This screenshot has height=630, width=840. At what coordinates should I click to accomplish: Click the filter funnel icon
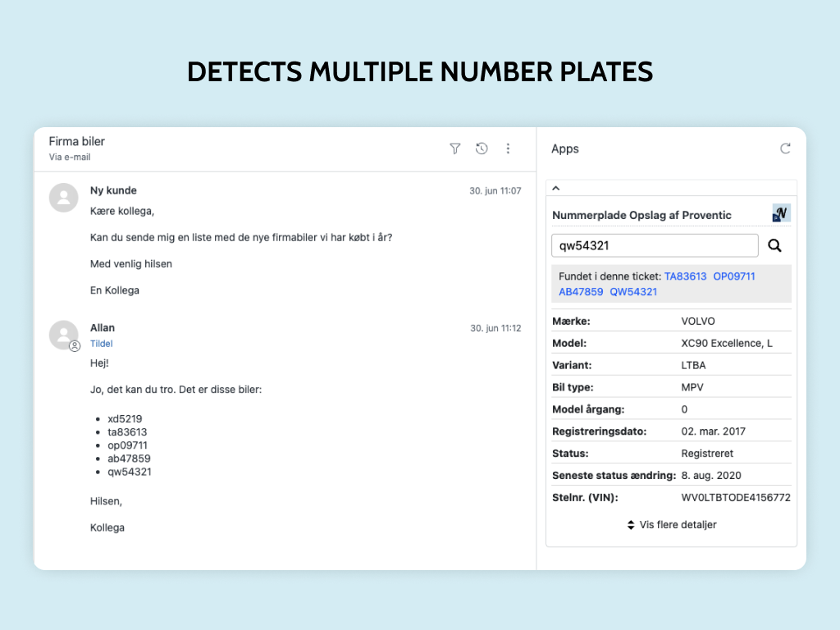455,148
